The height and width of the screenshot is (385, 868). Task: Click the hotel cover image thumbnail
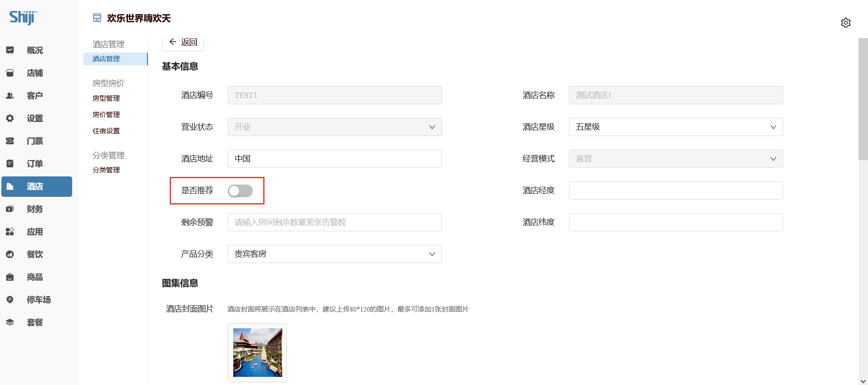(x=257, y=352)
